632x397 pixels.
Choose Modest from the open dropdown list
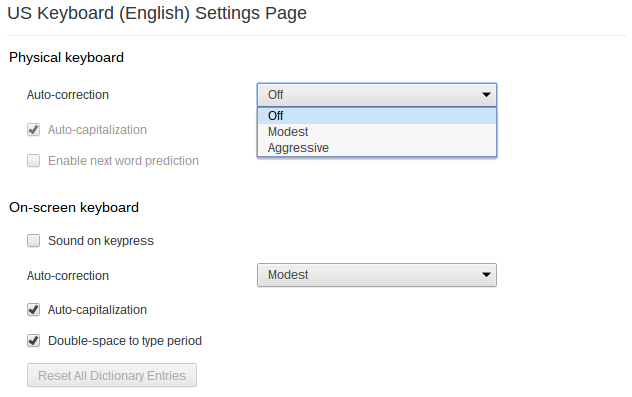tap(376, 132)
